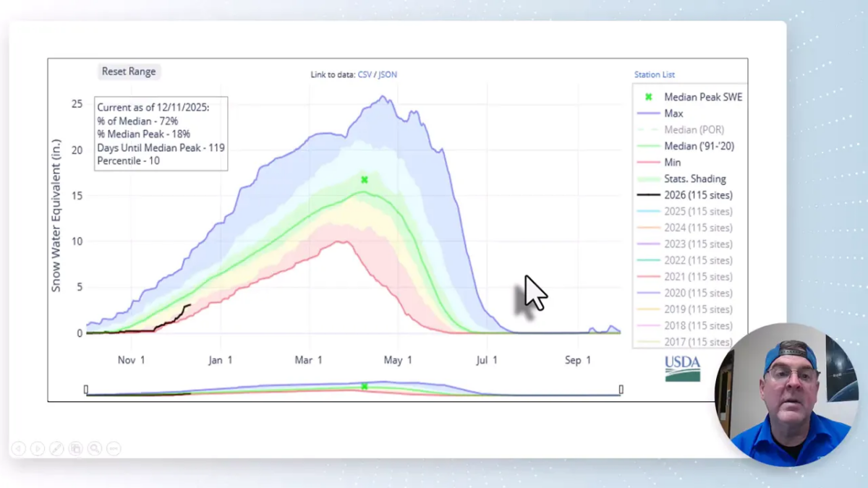Open the Station List link
Viewport: 868px width, 488px height.
654,74
